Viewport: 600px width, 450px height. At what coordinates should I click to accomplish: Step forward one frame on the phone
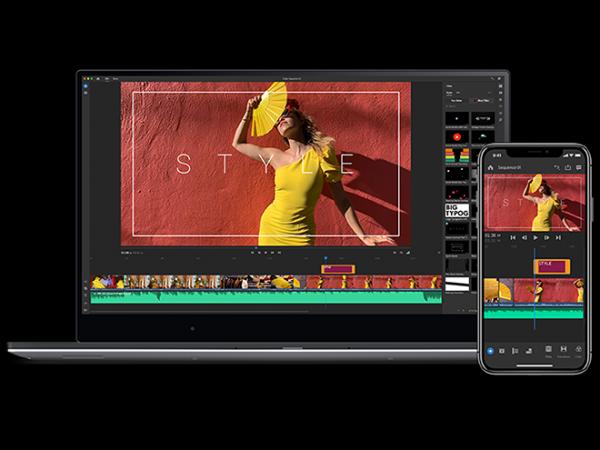(x=548, y=238)
